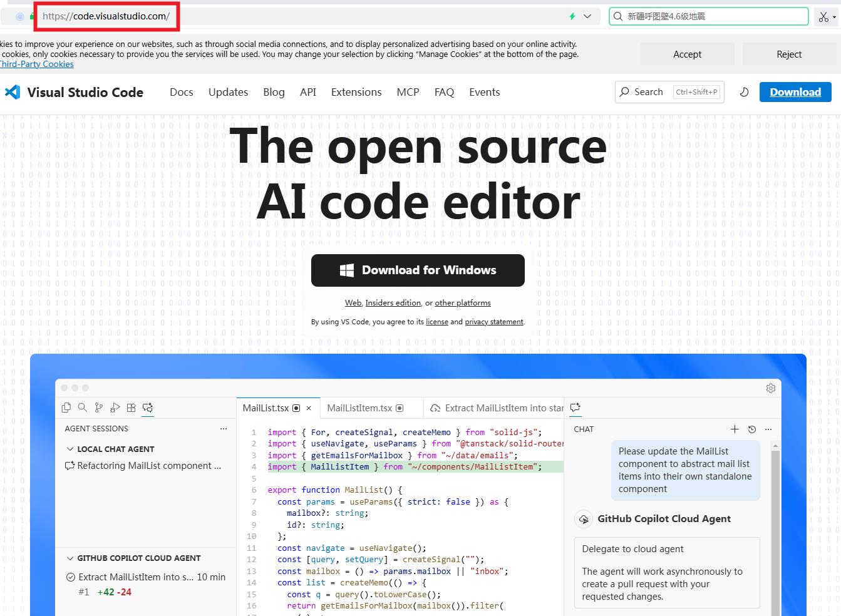The height and width of the screenshot is (616, 841).
Task: Click the chat panel scrollbar up arrow
Action: tap(775, 446)
